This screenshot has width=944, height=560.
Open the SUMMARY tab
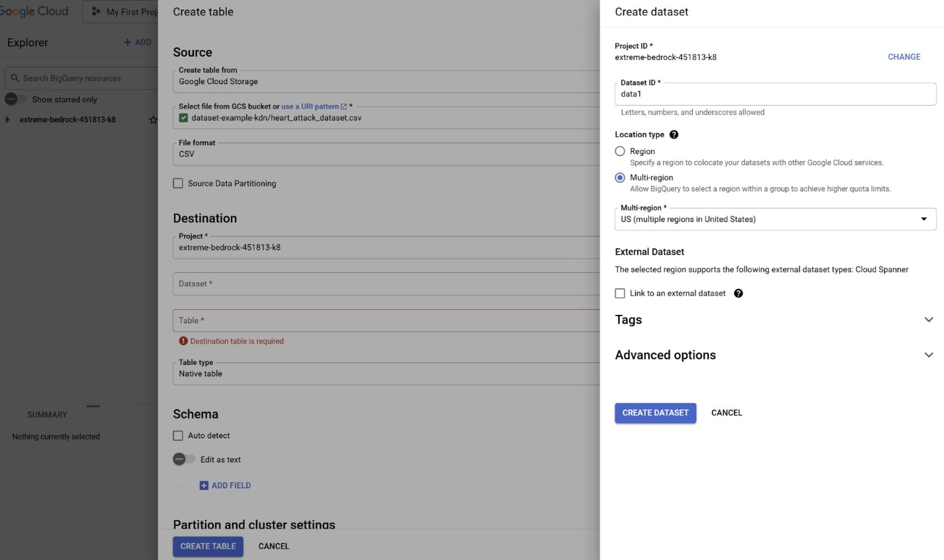point(47,415)
